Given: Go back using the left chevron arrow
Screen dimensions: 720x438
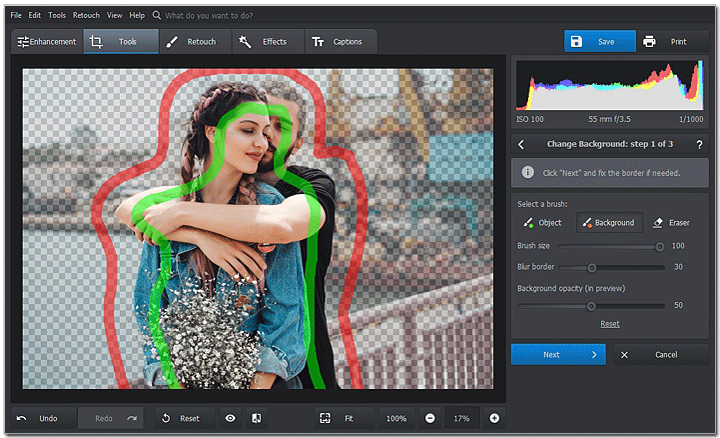Looking at the screenshot, I should click(x=521, y=145).
